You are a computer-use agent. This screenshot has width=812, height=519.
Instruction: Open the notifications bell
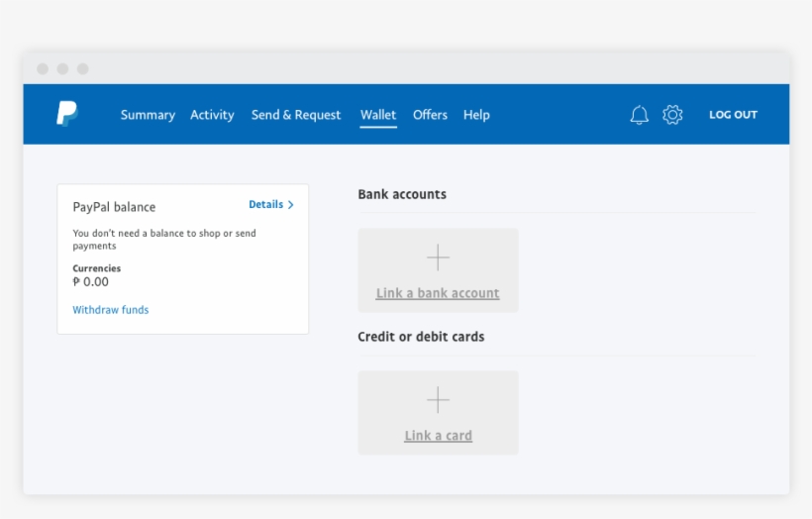pos(639,115)
